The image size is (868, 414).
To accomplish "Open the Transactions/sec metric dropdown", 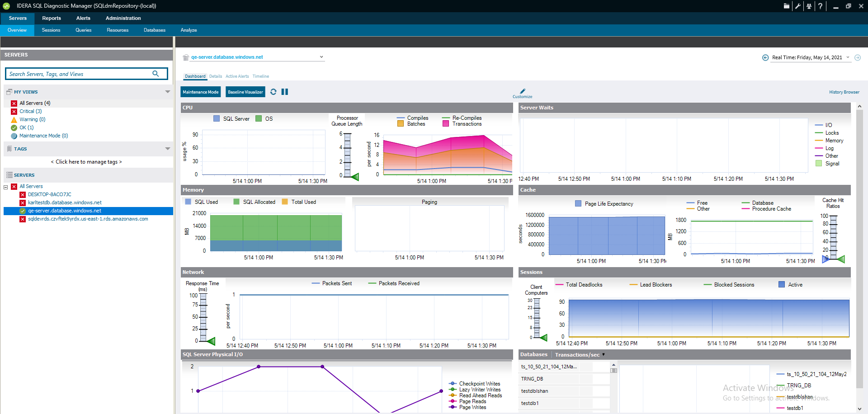I will pos(603,355).
